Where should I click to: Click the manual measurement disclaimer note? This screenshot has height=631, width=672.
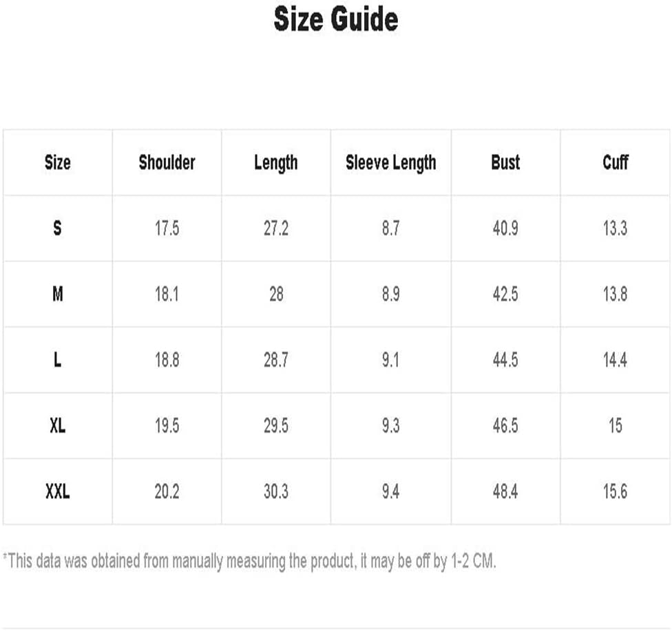coord(249,562)
